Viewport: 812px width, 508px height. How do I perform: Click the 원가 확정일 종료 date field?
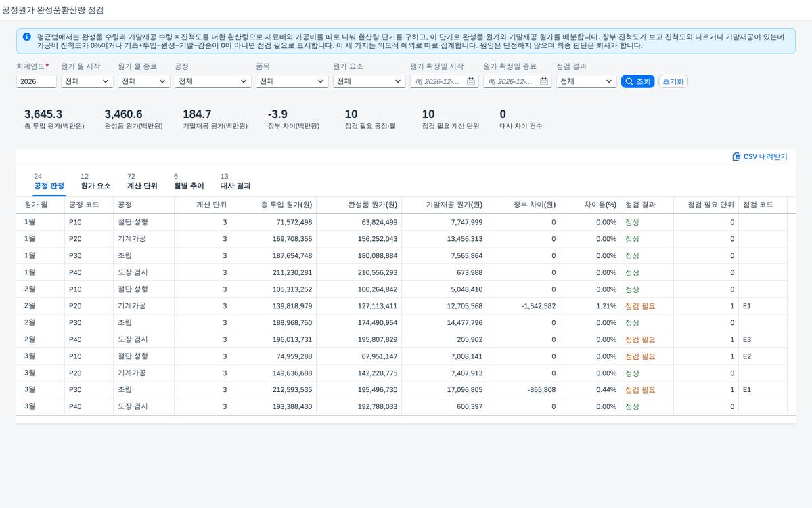(x=518, y=81)
